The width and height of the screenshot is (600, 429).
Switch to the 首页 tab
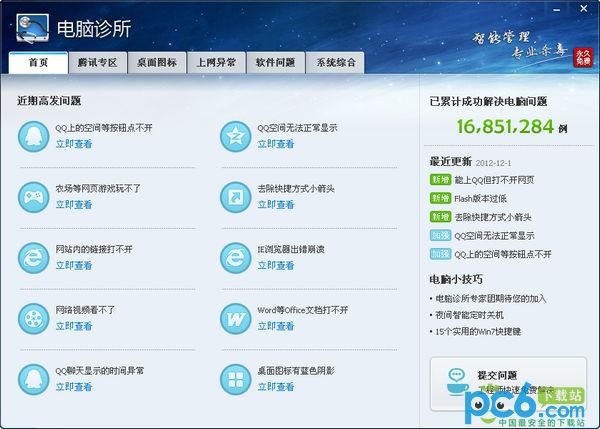click(38, 63)
